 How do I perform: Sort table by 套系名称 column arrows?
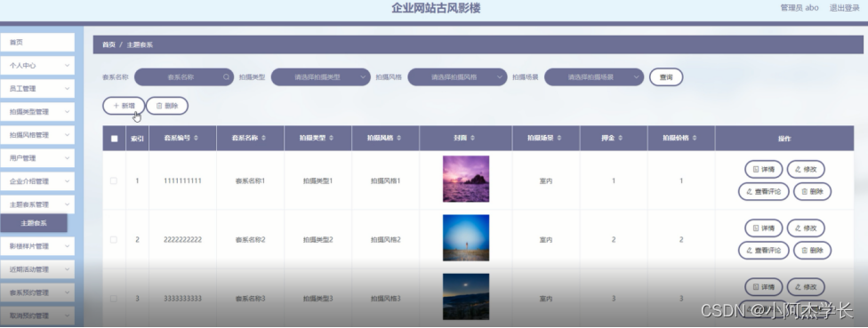263,138
